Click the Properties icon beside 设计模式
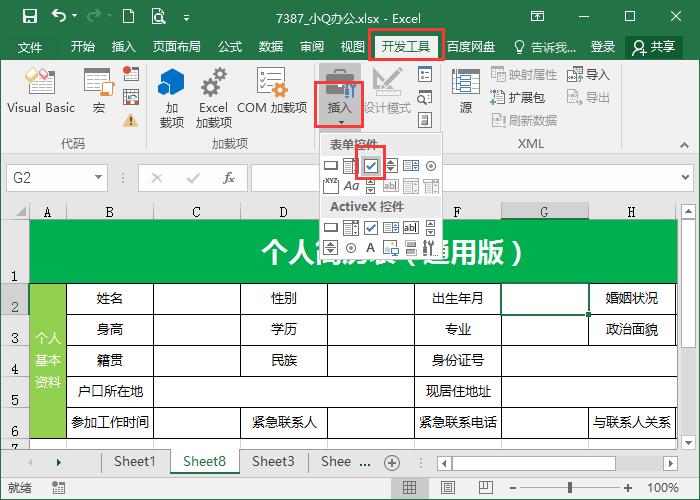This screenshot has width=700, height=500. 425,74
